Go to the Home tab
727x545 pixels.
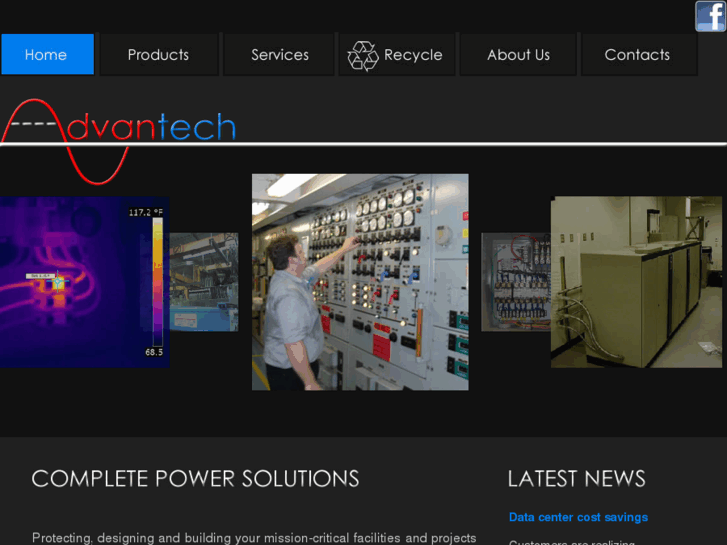click(47, 54)
